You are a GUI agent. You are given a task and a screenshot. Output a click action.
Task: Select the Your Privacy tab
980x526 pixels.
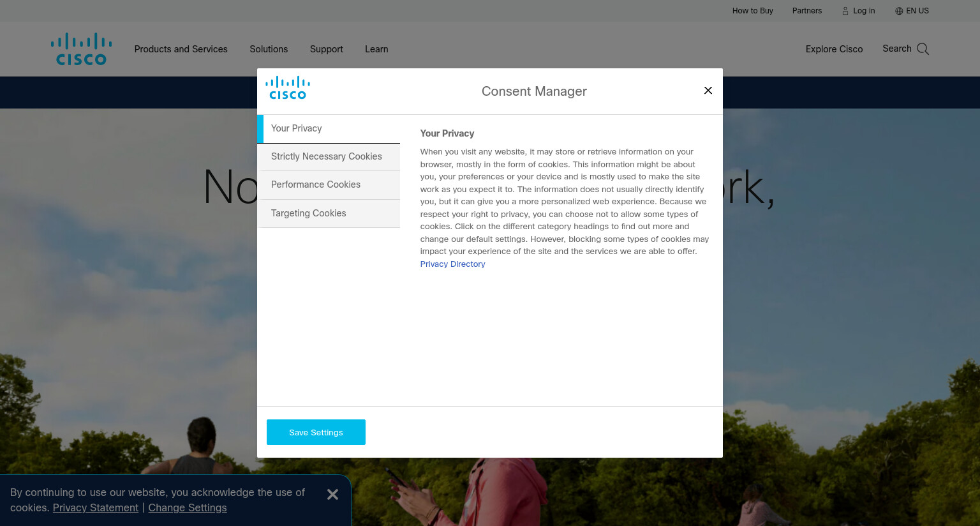pos(329,128)
